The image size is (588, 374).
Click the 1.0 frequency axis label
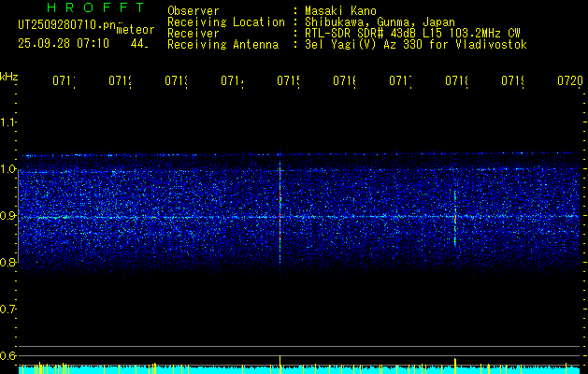7,169
